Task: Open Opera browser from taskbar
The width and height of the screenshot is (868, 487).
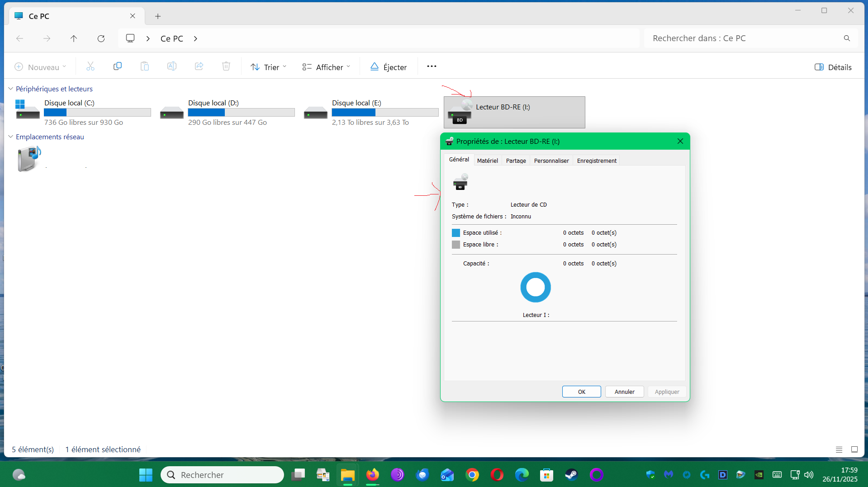Action: tap(497, 475)
